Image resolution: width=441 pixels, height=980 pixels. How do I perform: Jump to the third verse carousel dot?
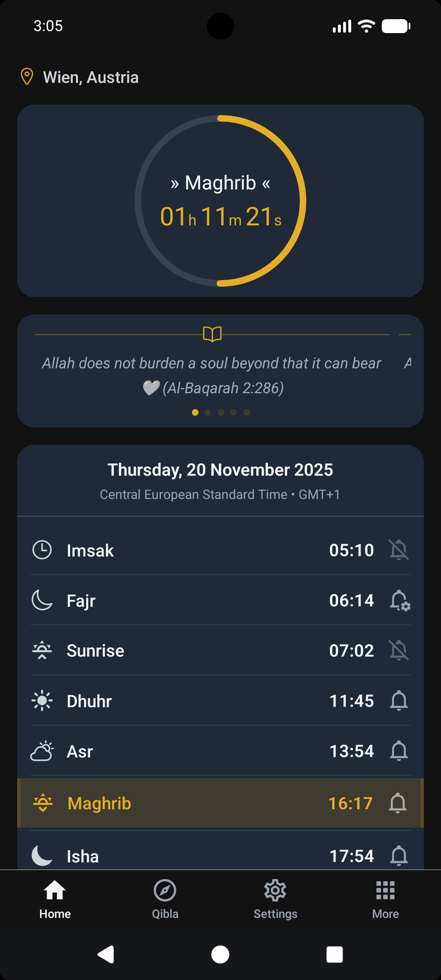pos(221,412)
